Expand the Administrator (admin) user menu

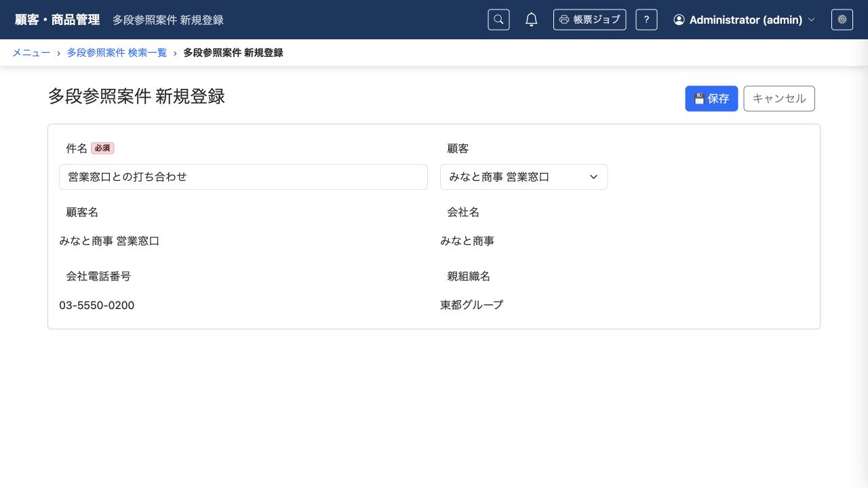(744, 20)
